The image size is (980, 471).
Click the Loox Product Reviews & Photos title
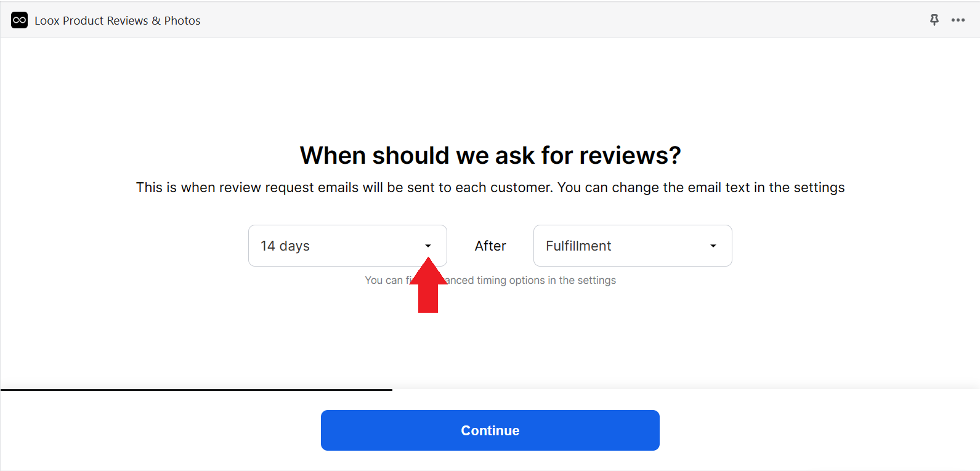coord(118,20)
